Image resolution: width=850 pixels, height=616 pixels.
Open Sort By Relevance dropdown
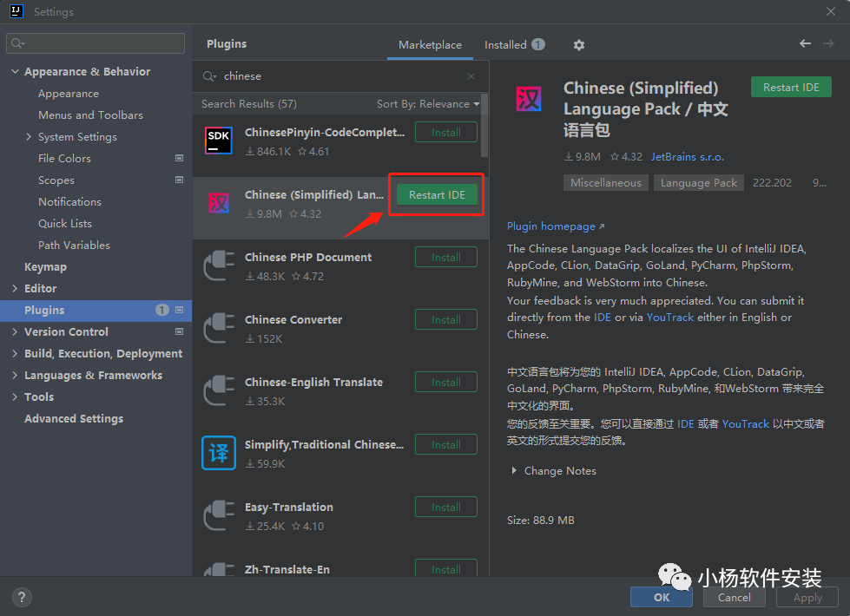tap(428, 104)
